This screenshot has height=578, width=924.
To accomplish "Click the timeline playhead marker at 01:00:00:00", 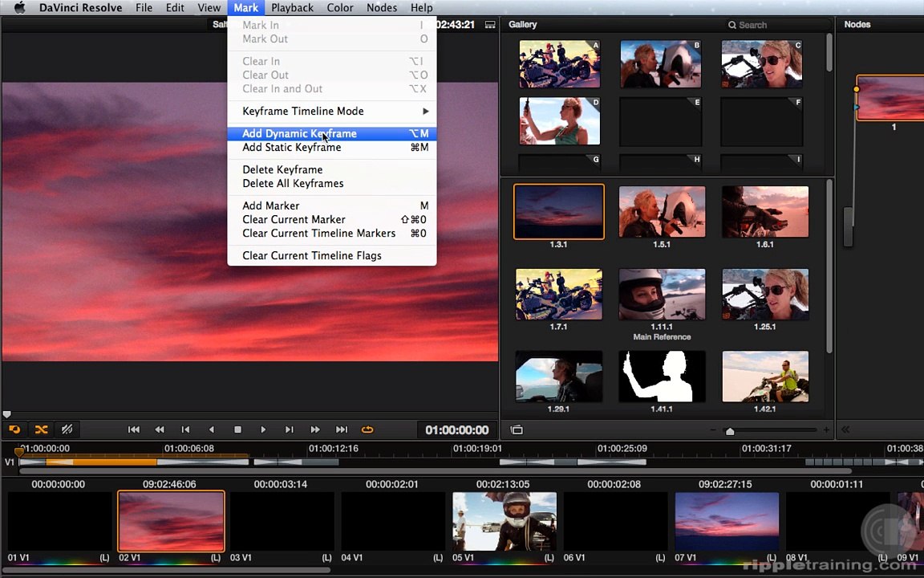I will tap(19, 453).
